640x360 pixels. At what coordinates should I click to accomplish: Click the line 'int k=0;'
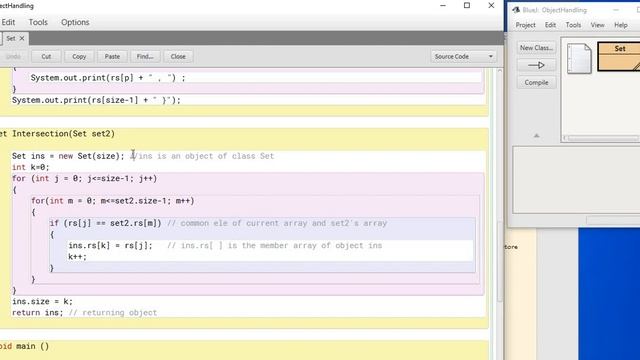[31, 167]
